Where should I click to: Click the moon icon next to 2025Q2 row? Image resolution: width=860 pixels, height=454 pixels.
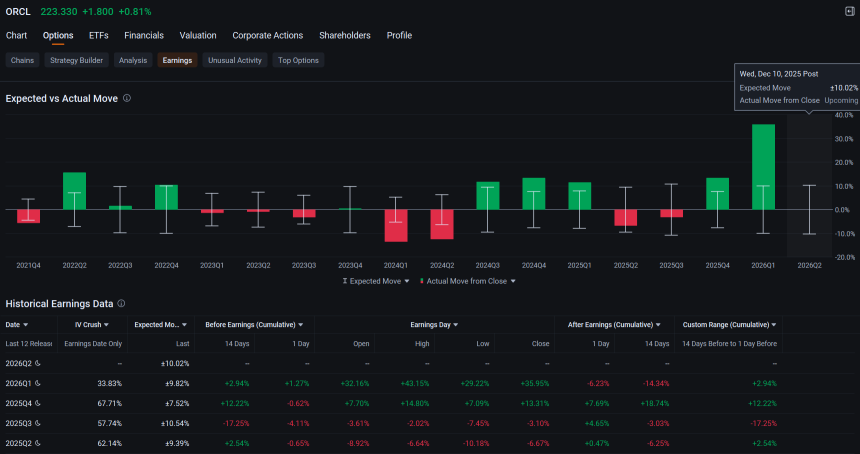[38, 443]
